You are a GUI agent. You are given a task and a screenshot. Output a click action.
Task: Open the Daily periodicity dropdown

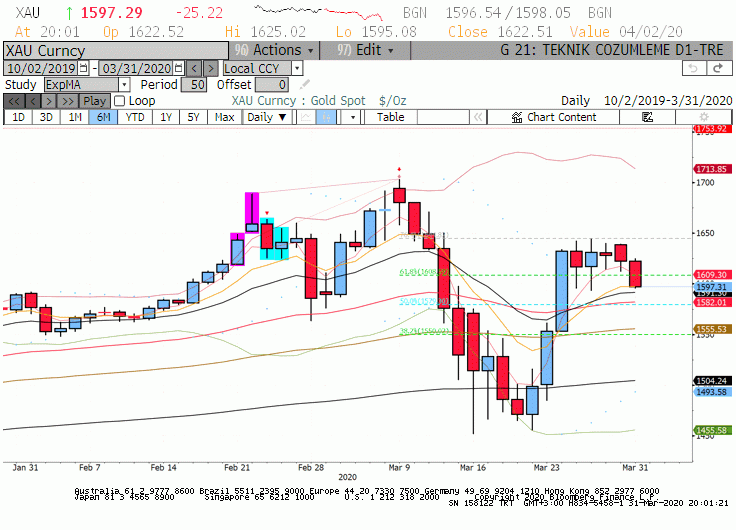267,117
